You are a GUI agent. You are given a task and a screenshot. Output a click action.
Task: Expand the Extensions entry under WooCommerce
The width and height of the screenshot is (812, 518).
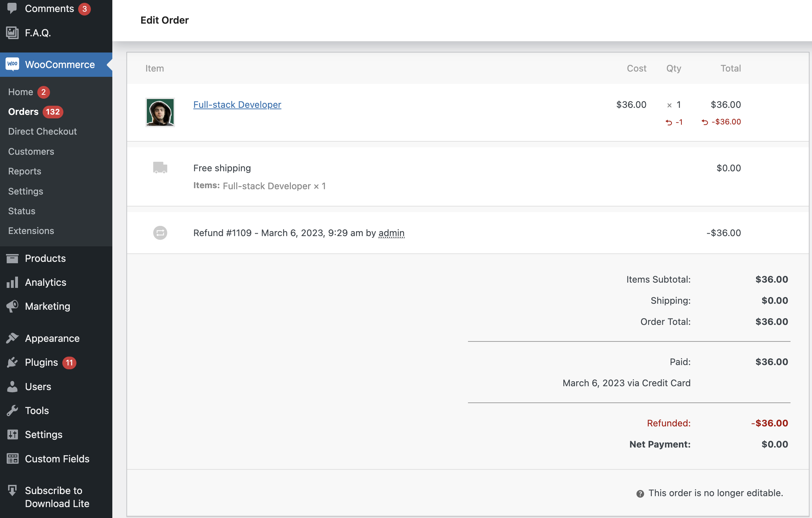[31, 231]
